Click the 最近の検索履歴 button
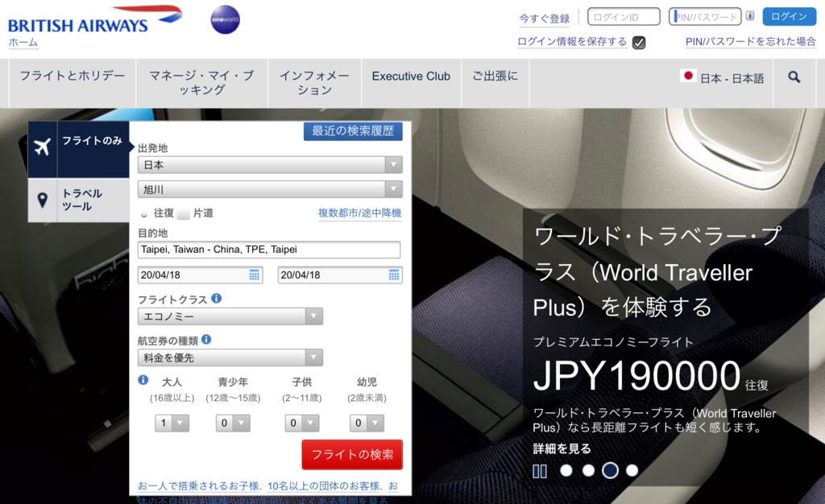Screen dimensions: 825x504 (x=353, y=131)
